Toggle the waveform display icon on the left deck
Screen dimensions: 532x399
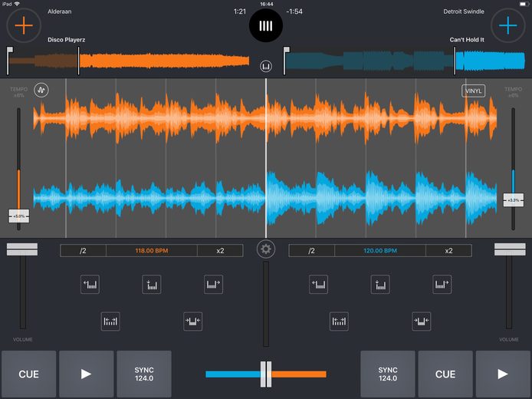click(x=41, y=90)
